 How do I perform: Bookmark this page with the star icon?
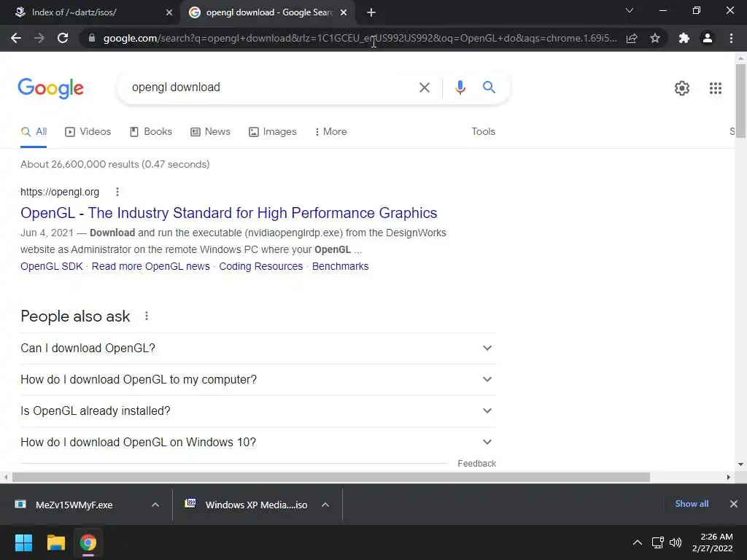click(655, 38)
